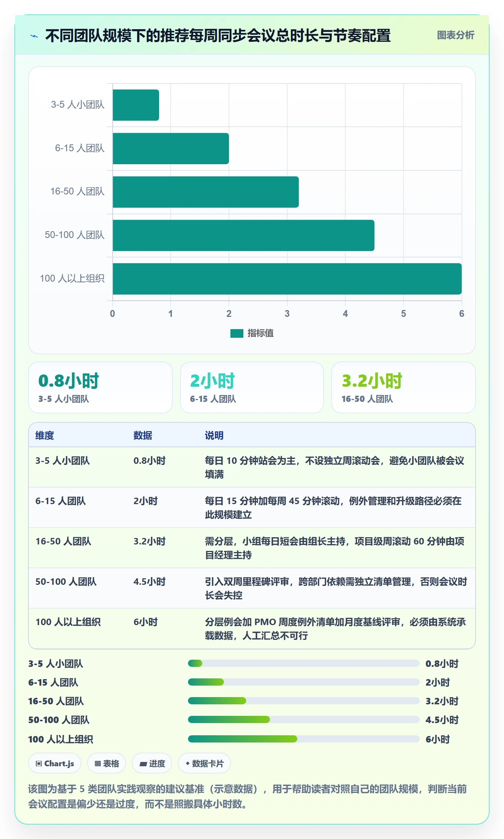Click the description starting with 引入双周里程碑评审
504x839 pixels.
point(336,588)
